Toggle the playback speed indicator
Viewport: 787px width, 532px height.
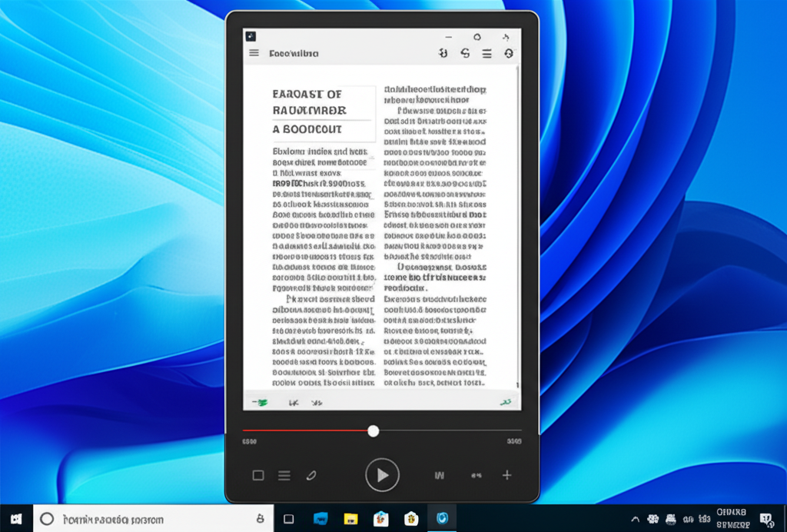476,475
